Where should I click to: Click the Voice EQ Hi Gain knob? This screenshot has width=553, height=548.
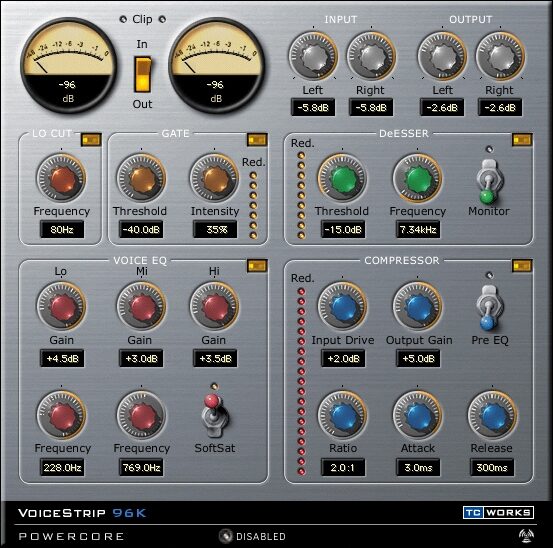[x=214, y=306]
